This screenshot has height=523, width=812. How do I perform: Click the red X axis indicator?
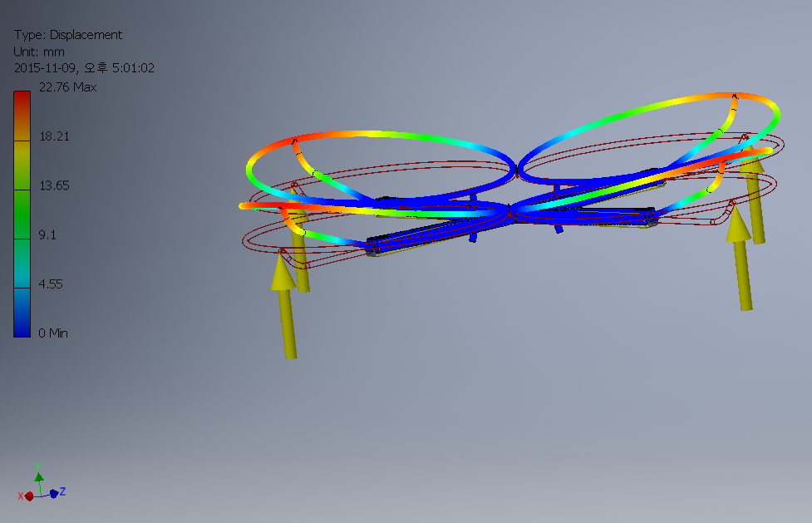[x=29, y=496]
